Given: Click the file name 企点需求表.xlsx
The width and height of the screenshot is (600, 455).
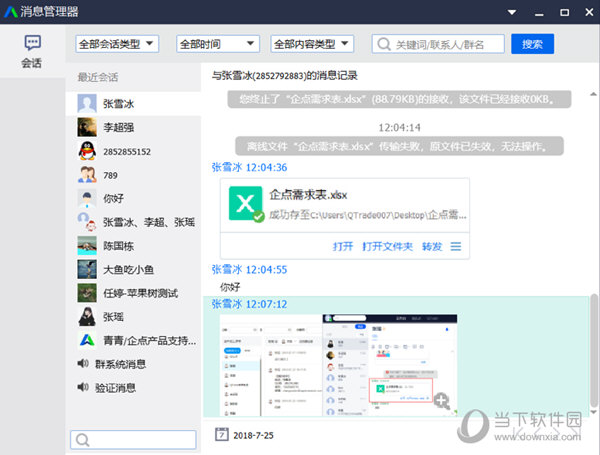Looking at the screenshot, I should [x=308, y=195].
